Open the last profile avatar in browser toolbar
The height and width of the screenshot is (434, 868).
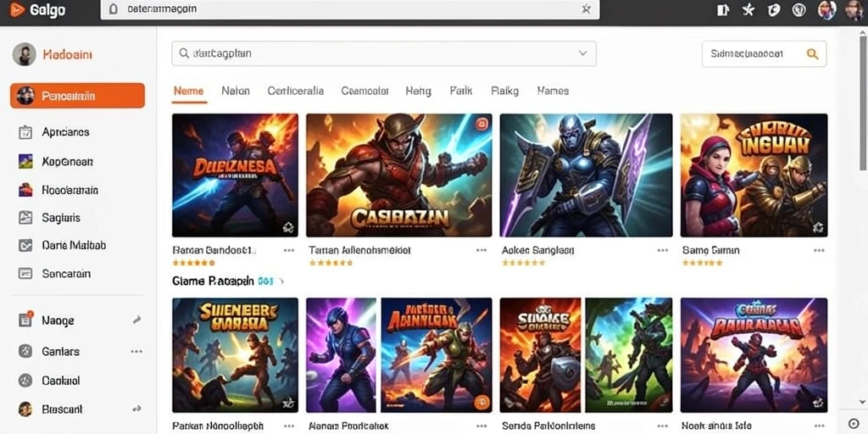[x=854, y=10]
